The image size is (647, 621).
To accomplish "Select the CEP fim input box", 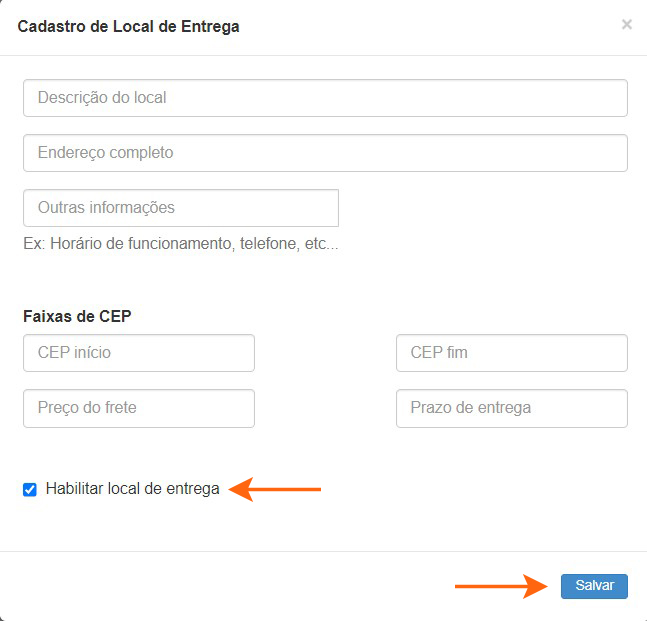I will point(512,353).
